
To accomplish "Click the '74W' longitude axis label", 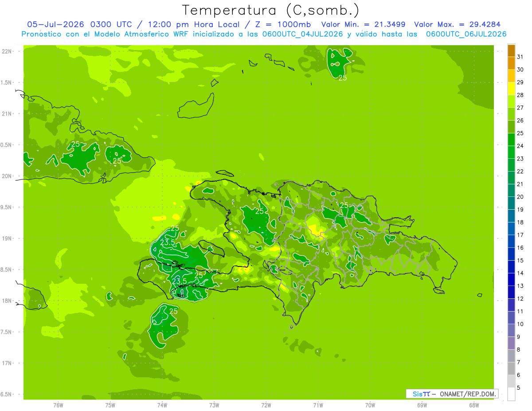I will point(162,405).
